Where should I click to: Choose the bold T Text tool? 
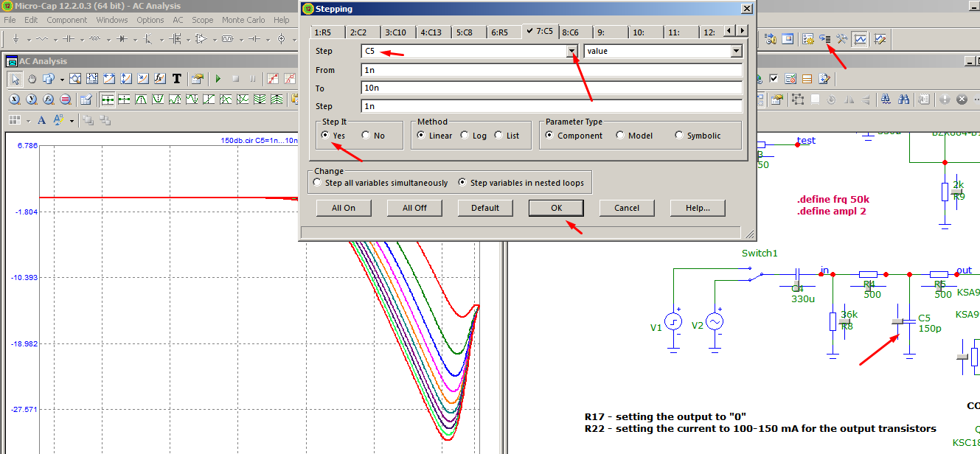click(x=177, y=78)
